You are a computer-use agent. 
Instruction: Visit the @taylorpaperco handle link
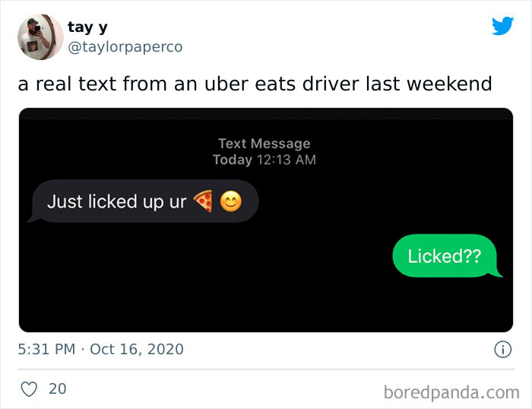pyautogui.click(x=125, y=47)
